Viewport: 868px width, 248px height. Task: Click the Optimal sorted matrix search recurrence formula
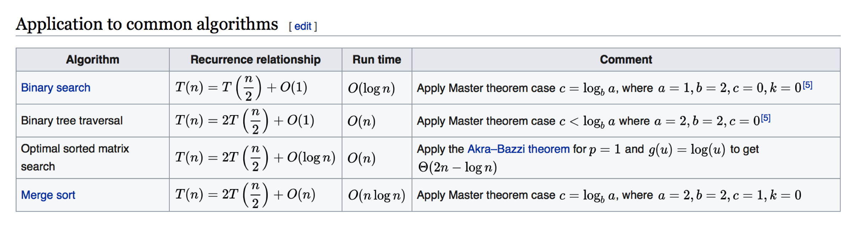(255, 158)
